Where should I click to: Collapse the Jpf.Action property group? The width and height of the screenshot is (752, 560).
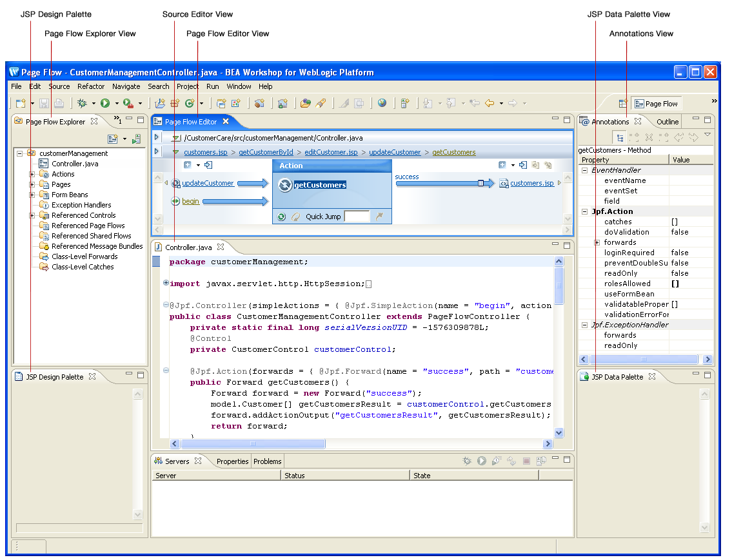point(584,212)
